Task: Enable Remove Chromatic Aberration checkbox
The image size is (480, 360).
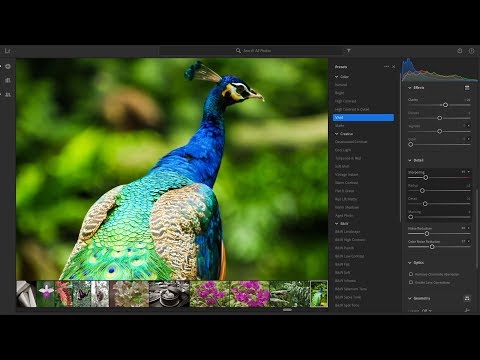Action: point(411,274)
